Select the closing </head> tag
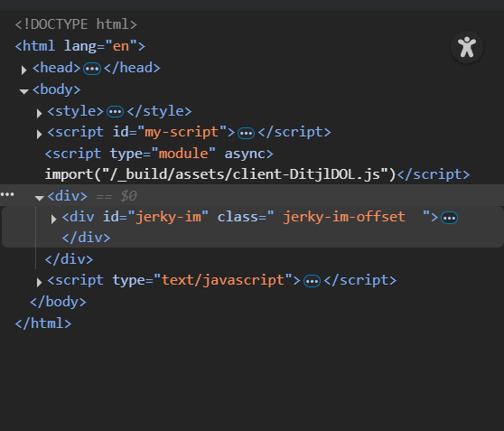 [132, 68]
